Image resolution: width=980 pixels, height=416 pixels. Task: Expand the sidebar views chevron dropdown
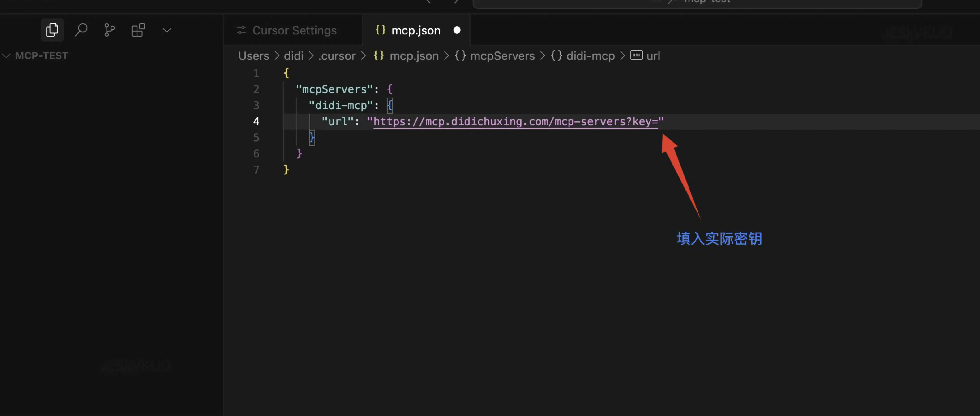click(167, 30)
